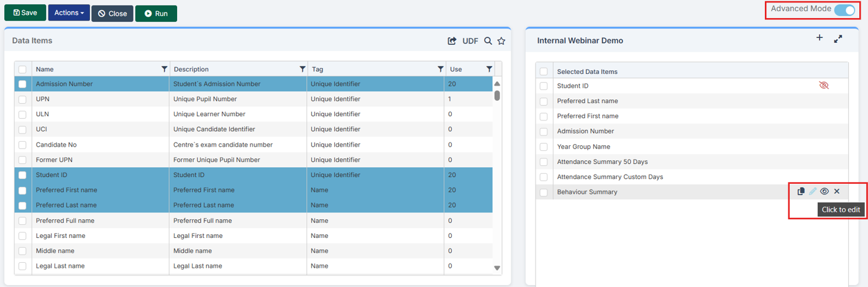Screen dimensions: 868x287
Task: Edit the Behaviour Summary item with pencil
Action: 813,191
